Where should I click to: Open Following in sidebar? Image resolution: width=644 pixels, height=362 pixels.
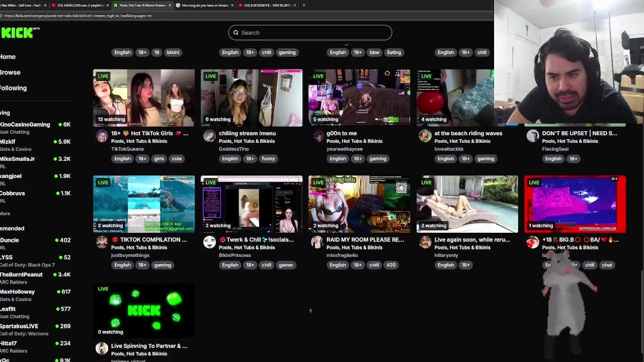(x=14, y=88)
